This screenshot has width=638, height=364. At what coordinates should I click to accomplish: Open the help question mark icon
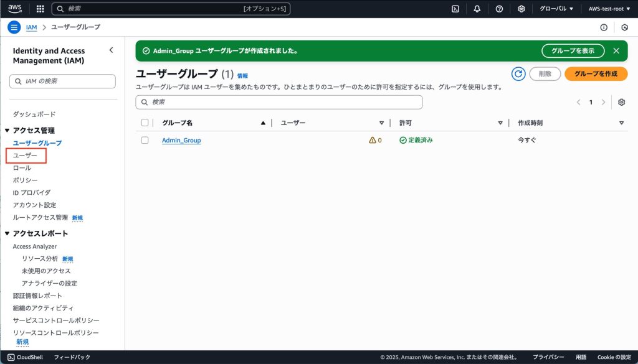(x=499, y=9)
